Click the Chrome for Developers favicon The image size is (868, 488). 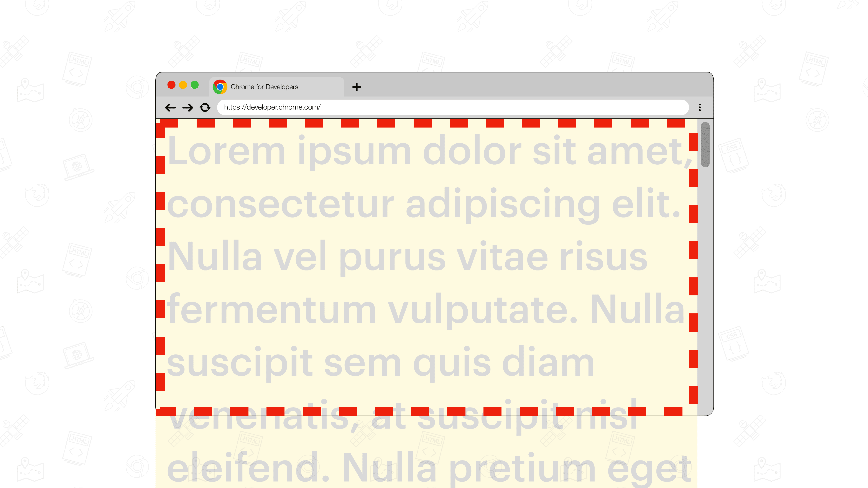click(x=220, y=86)
